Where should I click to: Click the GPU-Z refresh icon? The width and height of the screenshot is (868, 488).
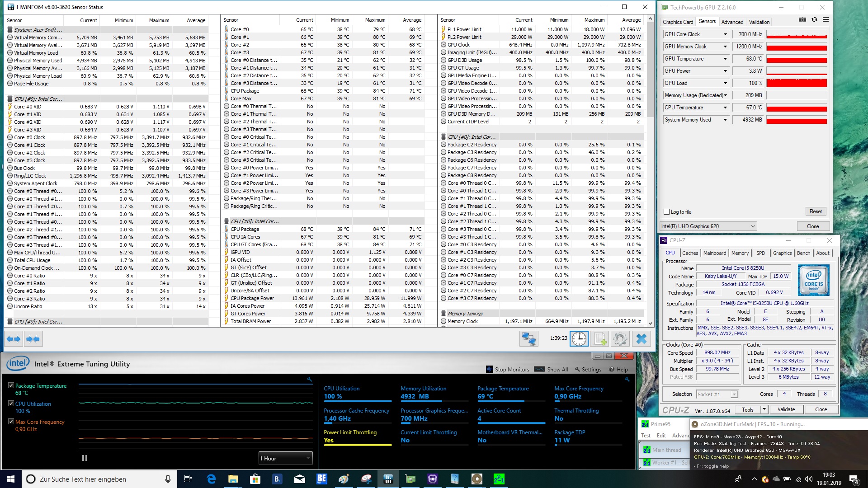point(814,20)
